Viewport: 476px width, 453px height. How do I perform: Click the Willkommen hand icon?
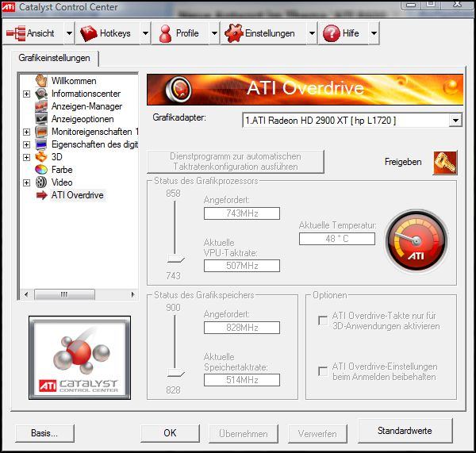tap(41, 81)
